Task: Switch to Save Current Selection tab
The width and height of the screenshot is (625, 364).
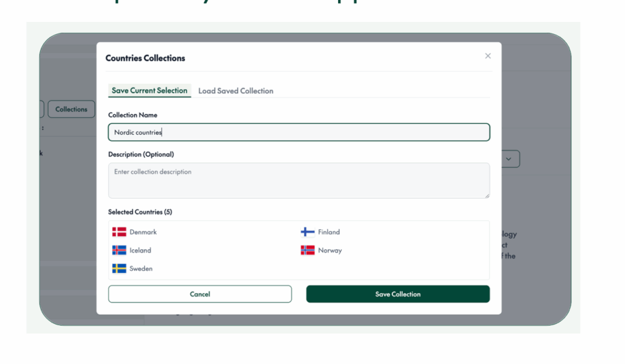Action: coord(150,91)
